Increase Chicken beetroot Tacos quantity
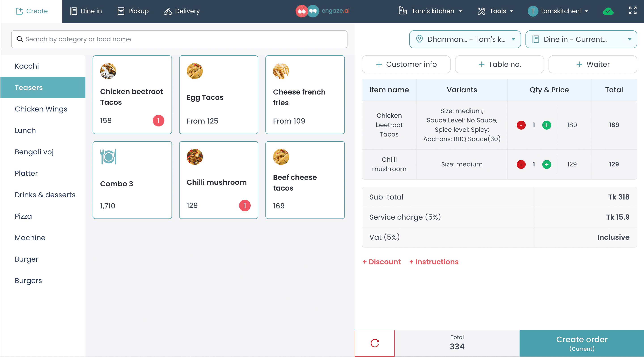 [547, 125]
